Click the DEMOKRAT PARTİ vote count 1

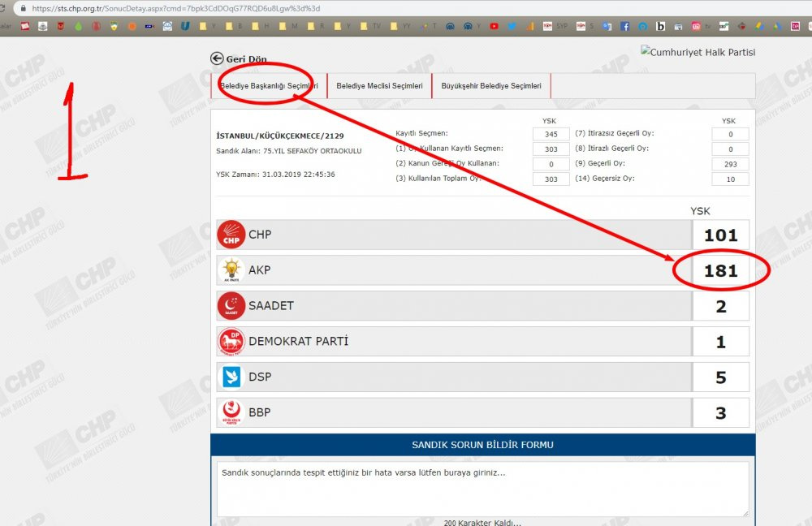point(721,343)
